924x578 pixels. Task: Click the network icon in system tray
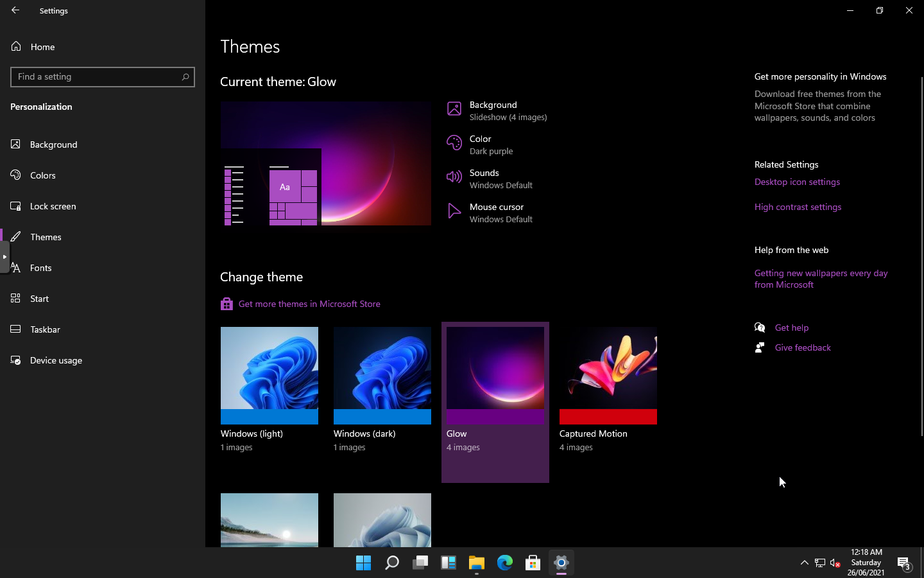820,563
